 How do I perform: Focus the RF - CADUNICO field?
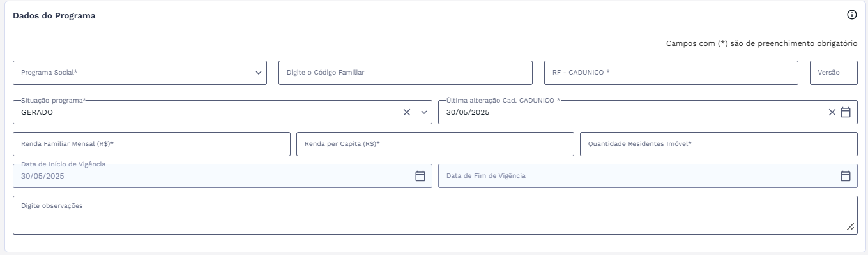coord(671,73)
